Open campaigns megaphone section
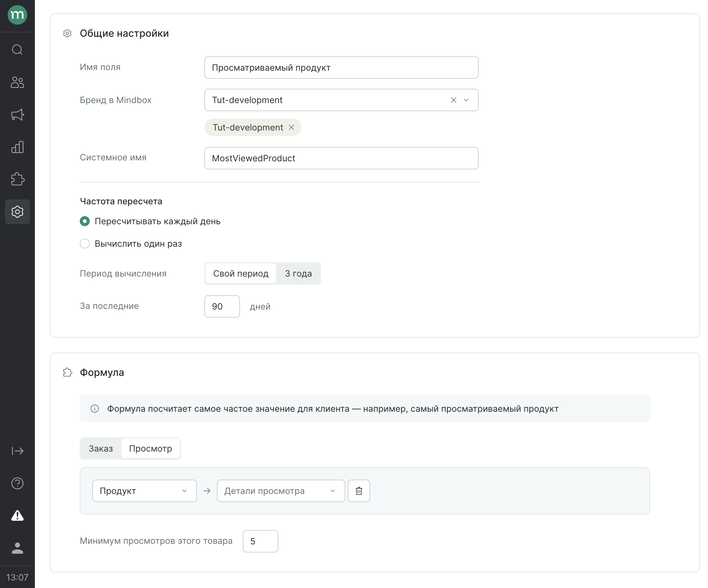The height and width of the screenshot is (588, 708). tap(17, 115)
